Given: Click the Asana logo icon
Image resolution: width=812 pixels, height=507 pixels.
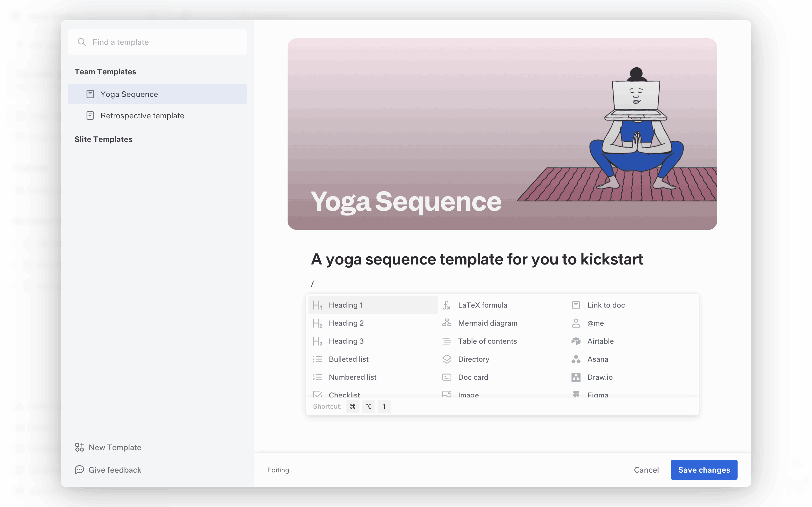Looking at the screenshot, I should click(576, 359).
